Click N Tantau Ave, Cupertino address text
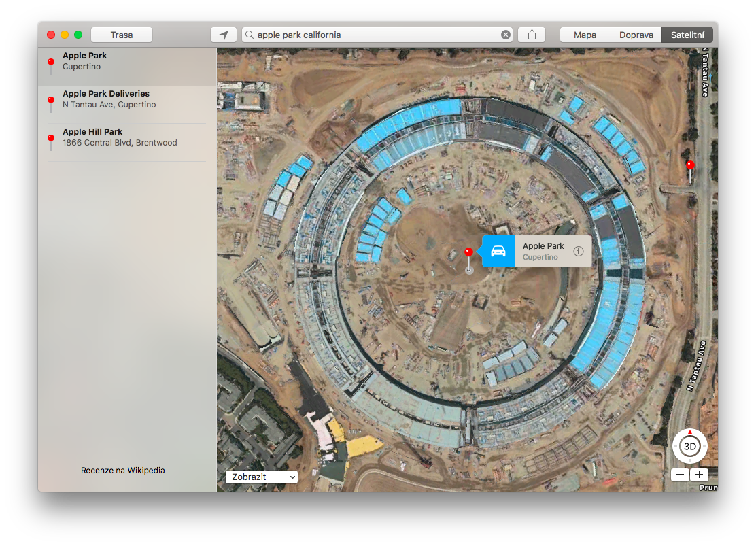756x546 pixels. click(109, 105)
